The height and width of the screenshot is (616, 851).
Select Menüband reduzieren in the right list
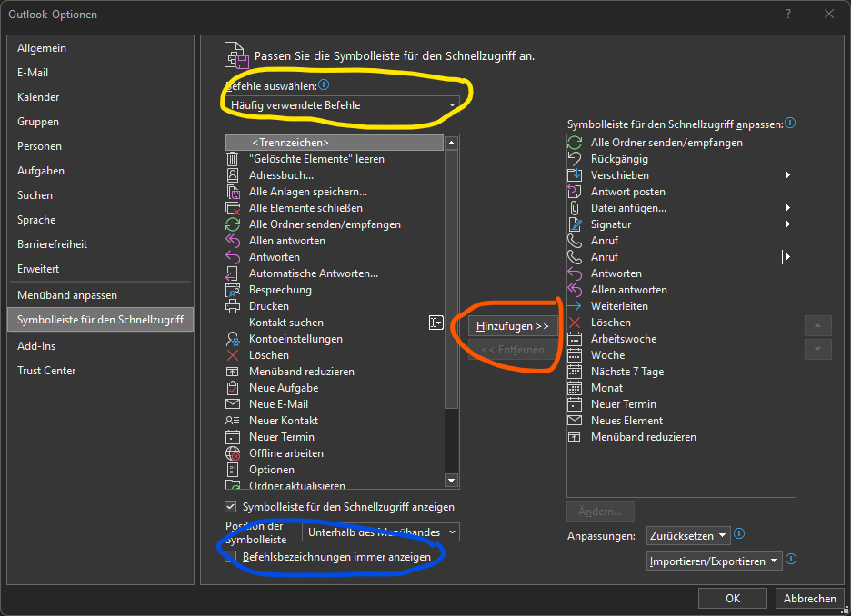(x=681, y=436)
